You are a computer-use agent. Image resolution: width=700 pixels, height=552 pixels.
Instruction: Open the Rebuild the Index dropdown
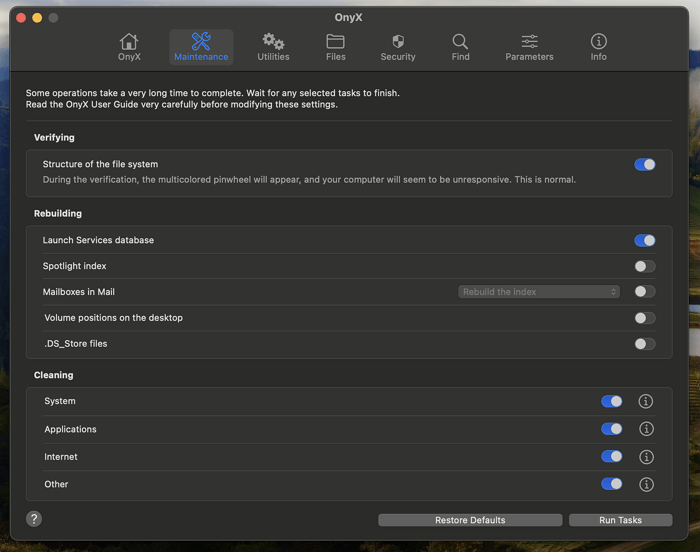pyautogui.click(x=539, y=292)
